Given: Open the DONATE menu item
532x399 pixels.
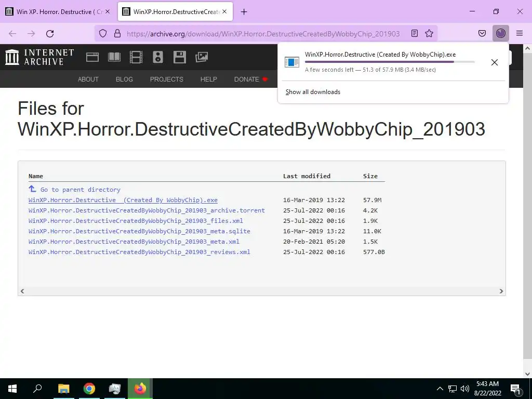Looking at the screenshot, I should pos(250,79).
